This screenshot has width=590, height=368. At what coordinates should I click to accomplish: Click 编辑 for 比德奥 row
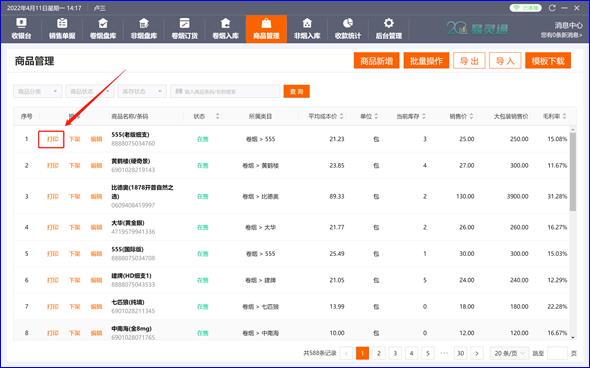pyautogui.click(x=96, y=196)
